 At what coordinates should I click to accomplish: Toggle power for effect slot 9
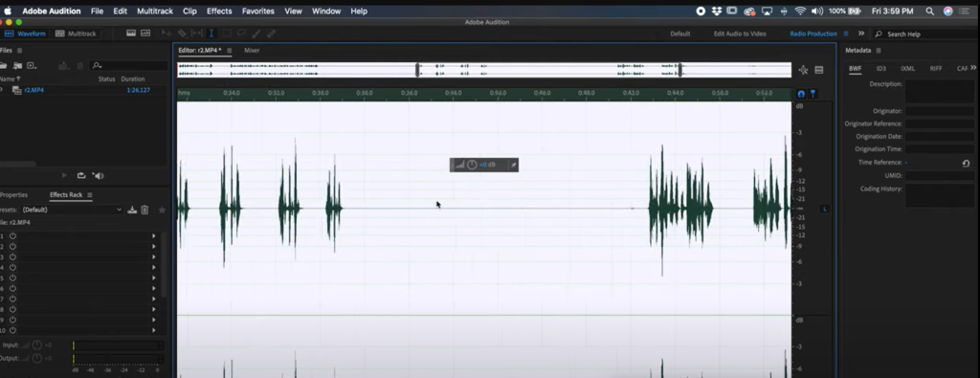(x=12, y=320)
